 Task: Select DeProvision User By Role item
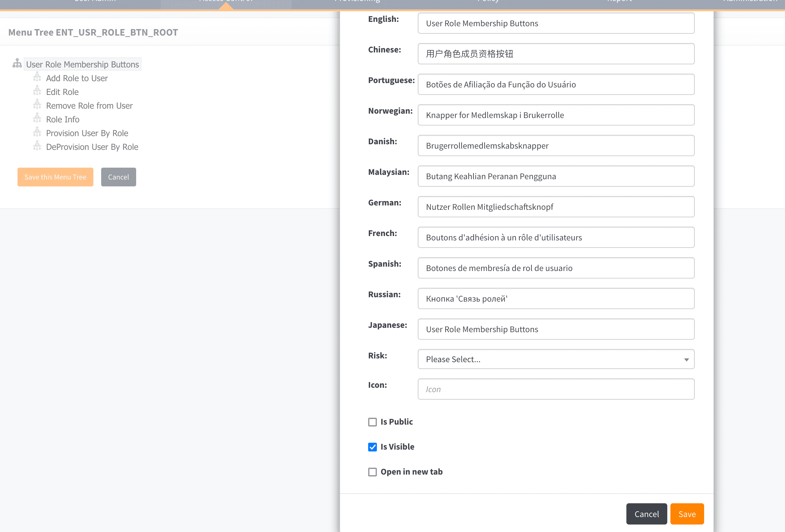point(92,147)
